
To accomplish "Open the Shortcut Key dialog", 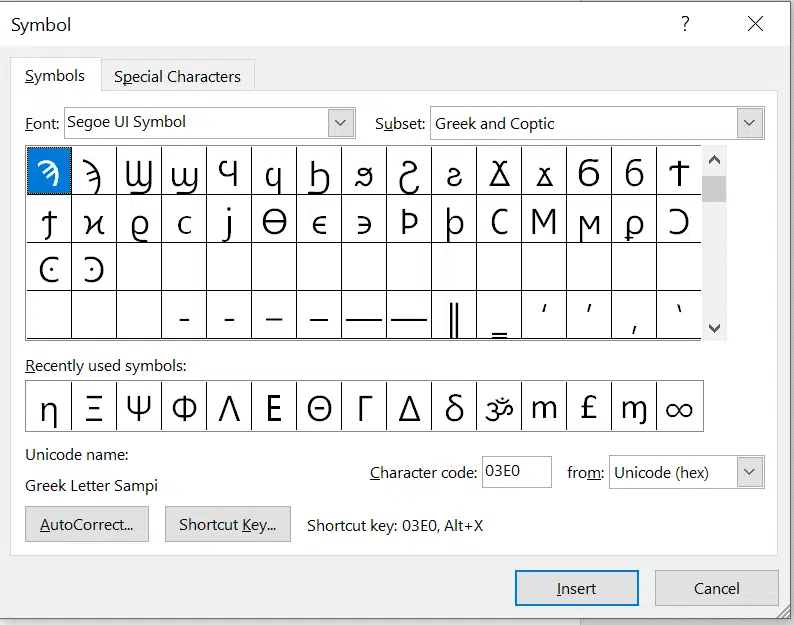I will [227, 524].
